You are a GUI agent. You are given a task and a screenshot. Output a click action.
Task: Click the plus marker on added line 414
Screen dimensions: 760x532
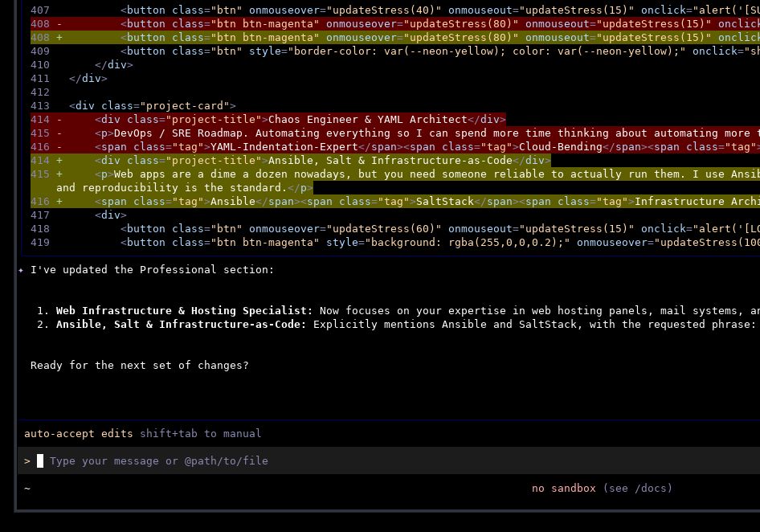59,161
